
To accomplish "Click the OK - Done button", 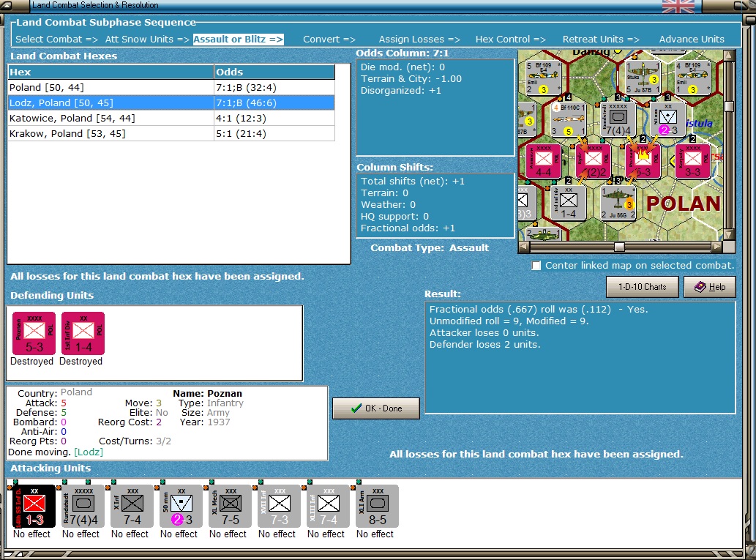I will tap(376, 408).
